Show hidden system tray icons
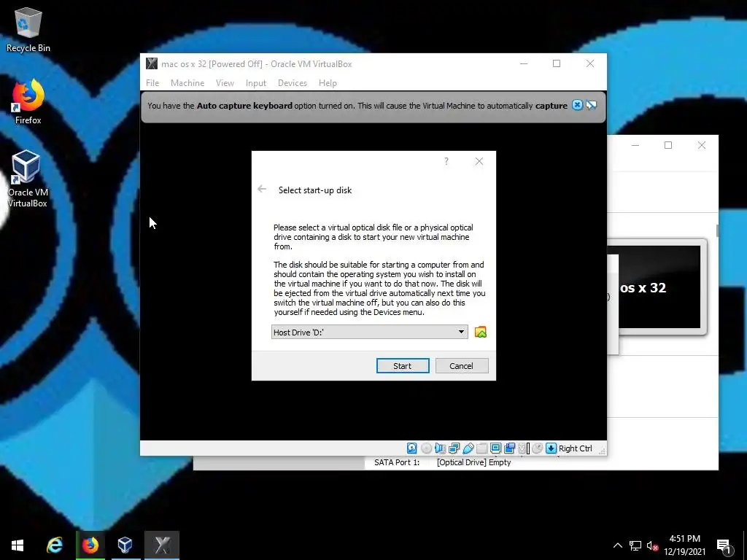Screen dimensions: 747x560 click(617, 545)
